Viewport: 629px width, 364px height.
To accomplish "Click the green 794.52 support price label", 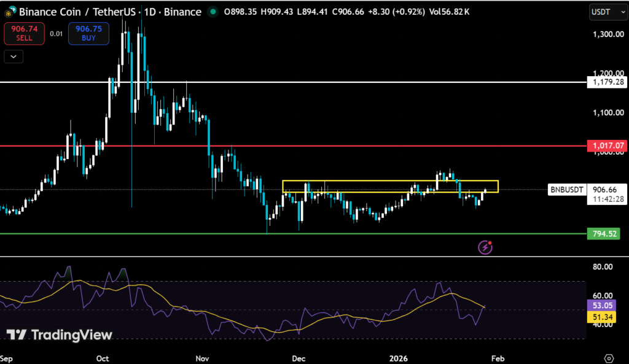I will pyautogui.click(x=603, y=234).
